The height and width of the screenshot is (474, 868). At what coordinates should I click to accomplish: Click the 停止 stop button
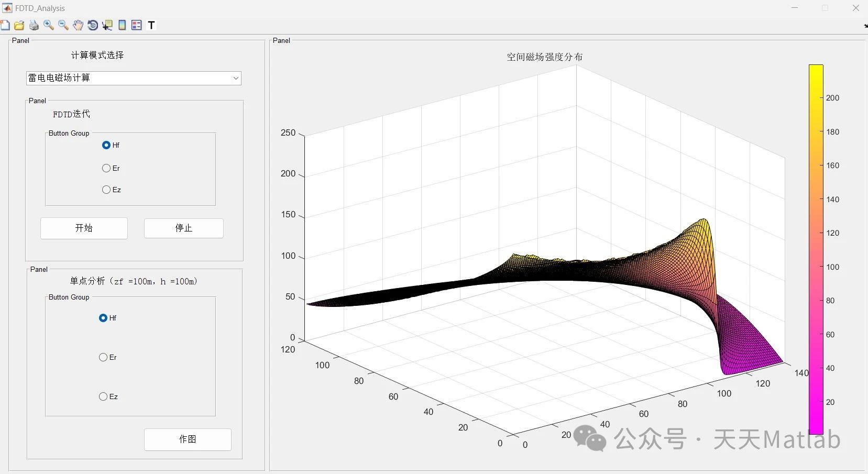[x=184, y=228]
